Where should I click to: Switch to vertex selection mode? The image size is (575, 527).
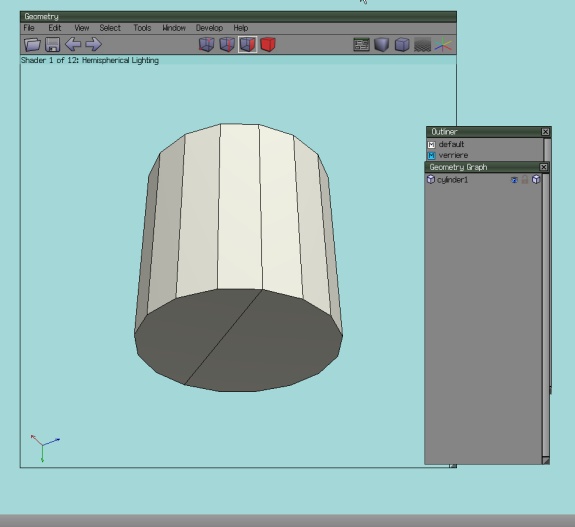pyautogui.click(x=206, y=44)
